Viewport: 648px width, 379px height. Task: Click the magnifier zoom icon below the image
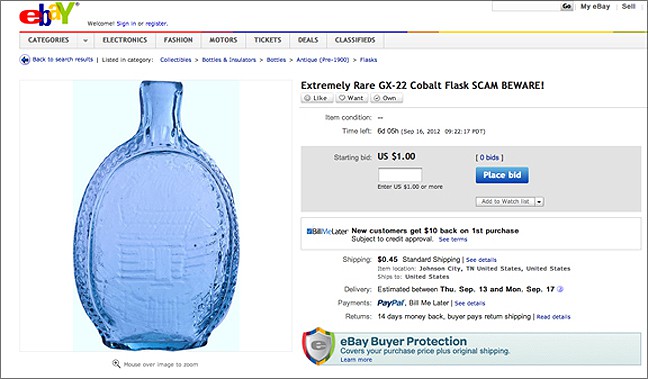(x=116, y=364)
